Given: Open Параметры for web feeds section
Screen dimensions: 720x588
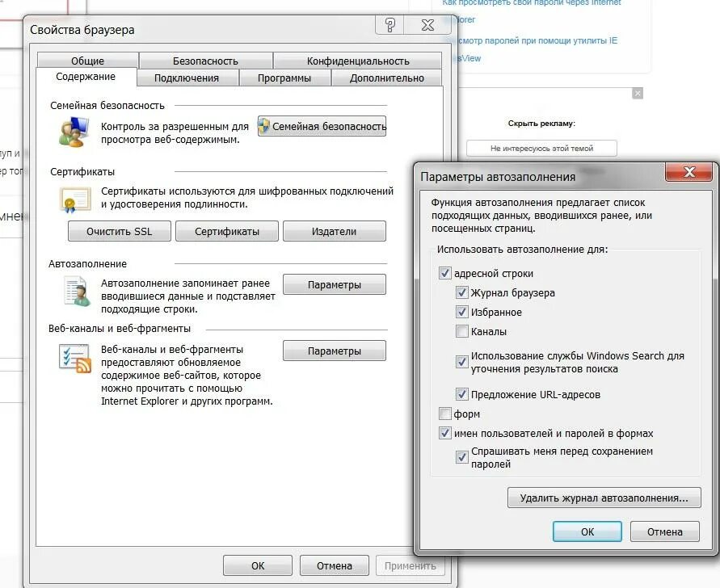Looking at the screenshot, I should [x=335, y=351].
